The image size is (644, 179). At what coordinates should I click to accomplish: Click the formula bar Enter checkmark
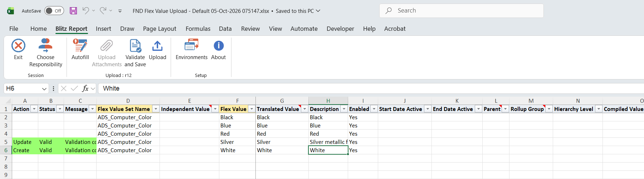(74, 88)
